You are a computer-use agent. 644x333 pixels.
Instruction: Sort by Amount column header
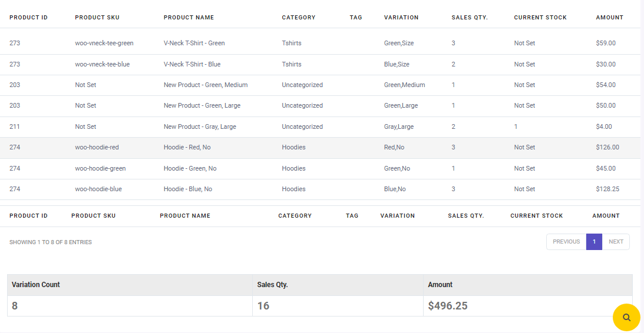(609, 18)
